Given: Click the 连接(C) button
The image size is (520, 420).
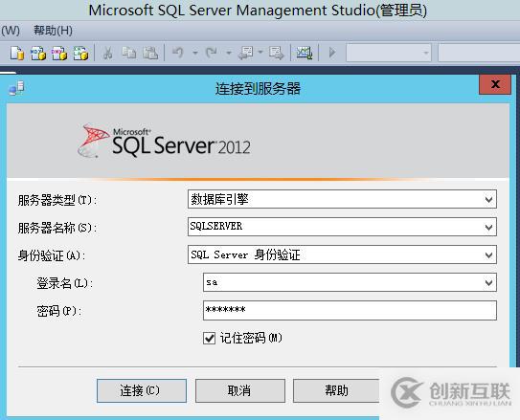Looking at the screenshot, I should [142, 391].
